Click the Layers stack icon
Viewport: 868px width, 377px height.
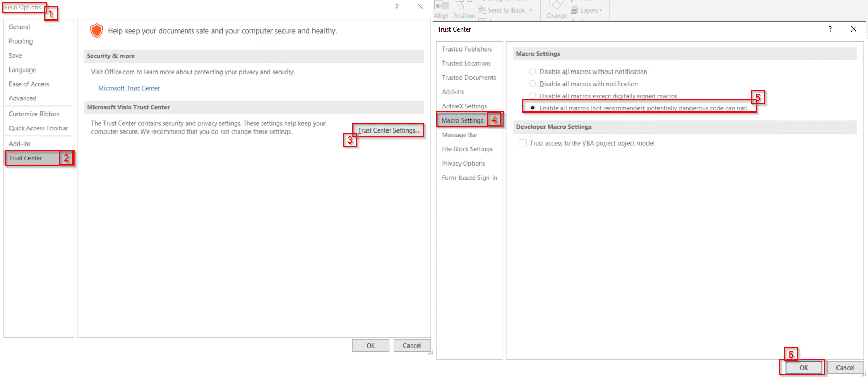tap(574, 10)
